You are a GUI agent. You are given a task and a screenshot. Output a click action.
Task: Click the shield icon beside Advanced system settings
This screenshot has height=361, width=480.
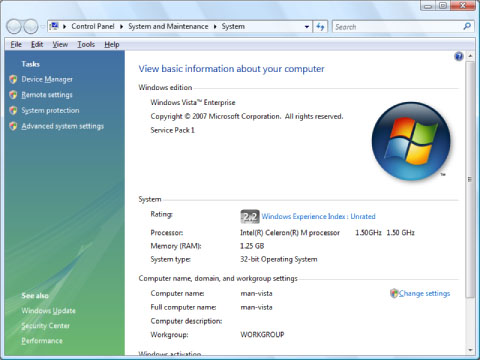tap(13, 126)
